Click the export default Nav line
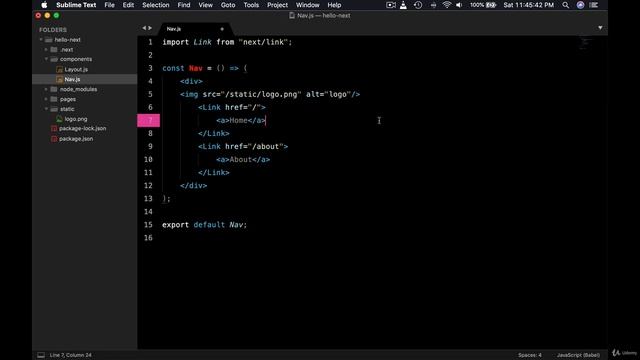 pyautogui.click(x=204, y=225)
